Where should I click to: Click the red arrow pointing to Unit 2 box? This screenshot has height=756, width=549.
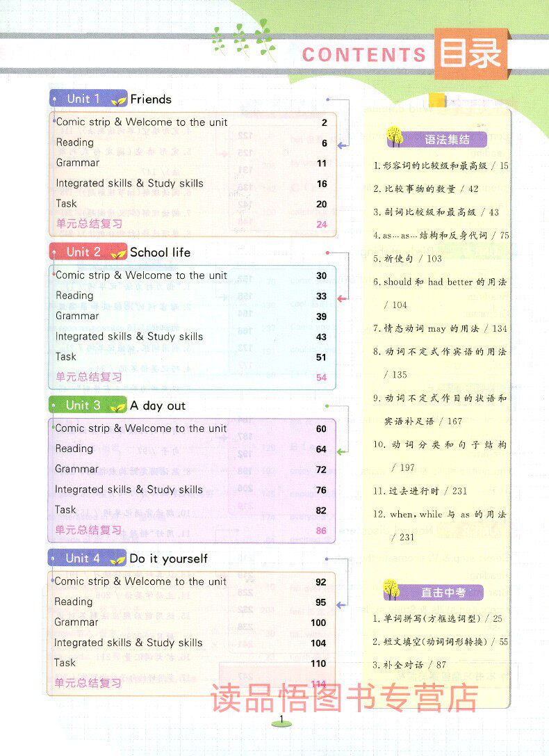342,299
